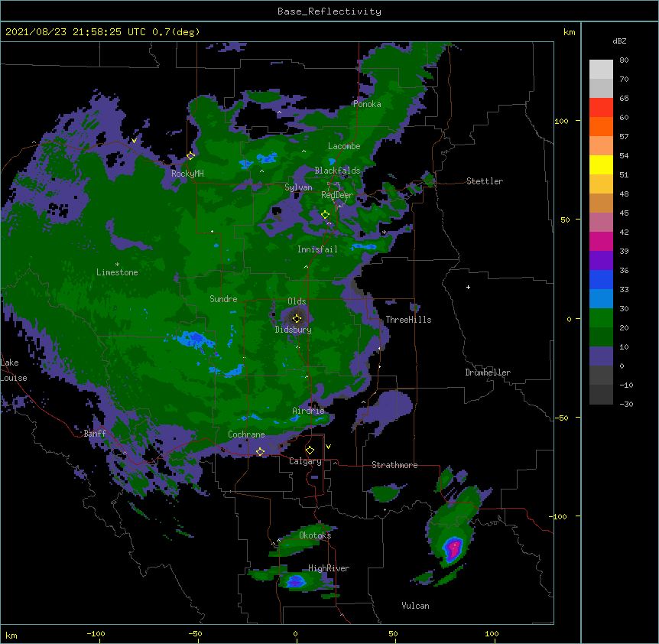
Task: Click the km unit label at bottom left
Action: tap(11, 635)
